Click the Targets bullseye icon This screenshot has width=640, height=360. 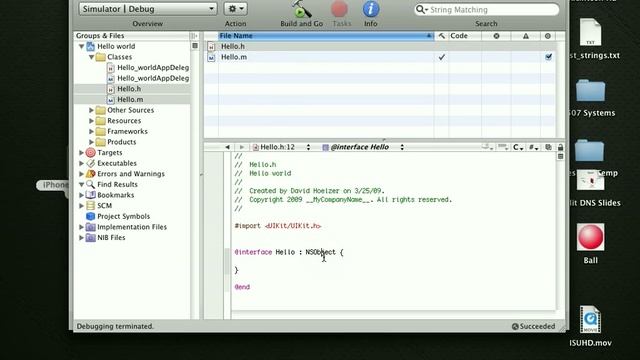91,153
